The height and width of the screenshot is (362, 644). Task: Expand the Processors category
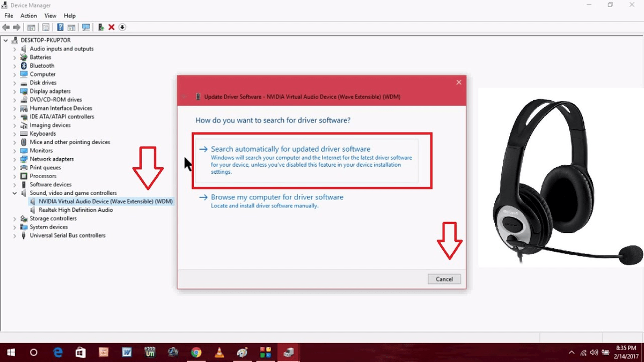point(15,176)
